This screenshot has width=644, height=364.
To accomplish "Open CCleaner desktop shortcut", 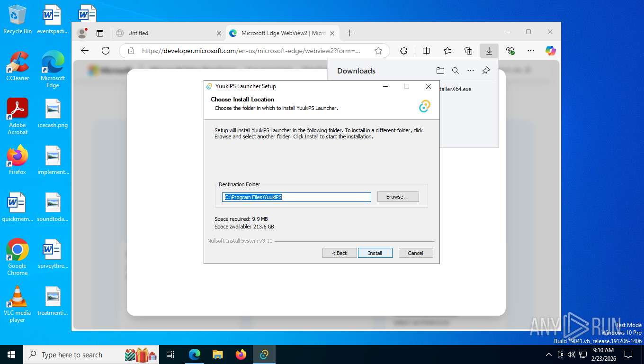I will 18,66.
